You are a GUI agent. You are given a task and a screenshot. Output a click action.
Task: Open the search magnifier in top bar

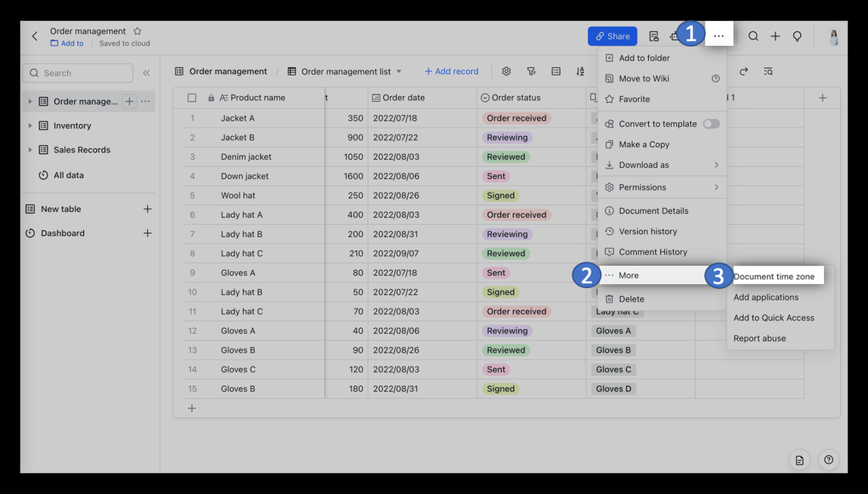pos(753,37)
